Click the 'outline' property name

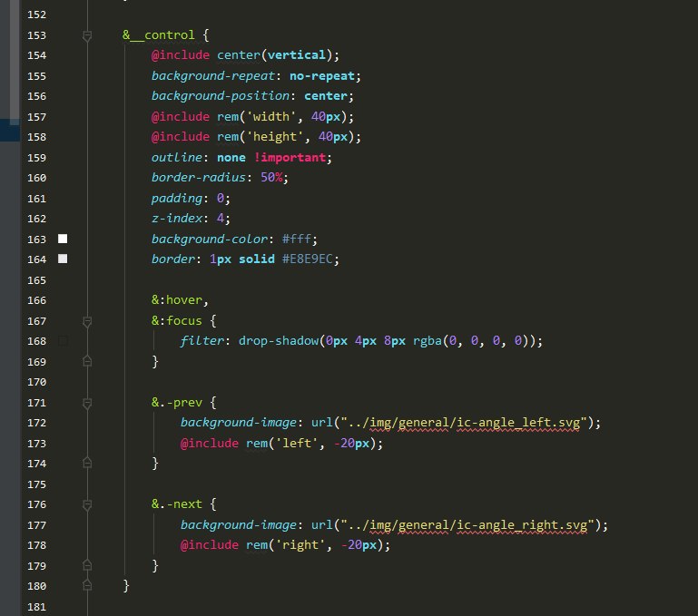pos(177,158)
